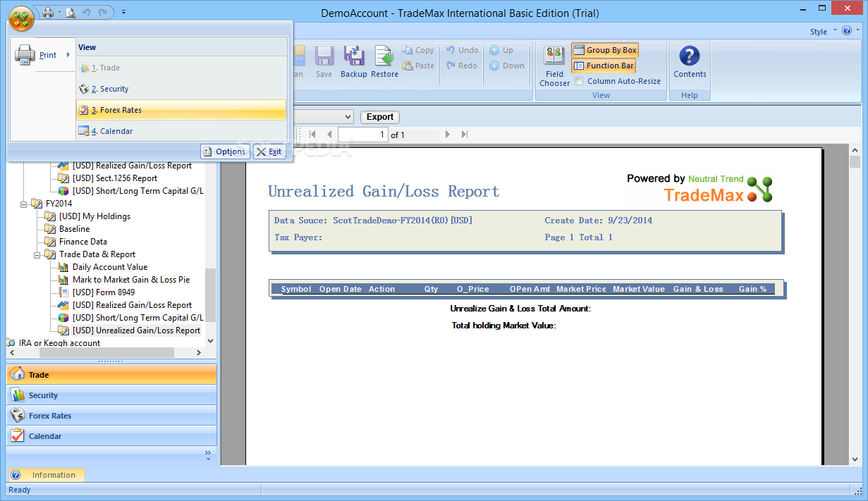Click the help question mark icon top-right

pyautogui.click(x=847, y=31)
